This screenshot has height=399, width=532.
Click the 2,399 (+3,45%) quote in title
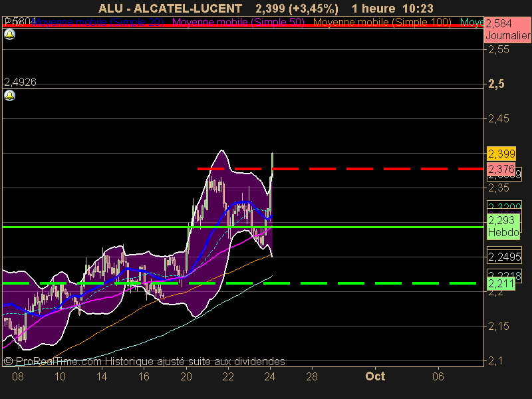point(297,9)
